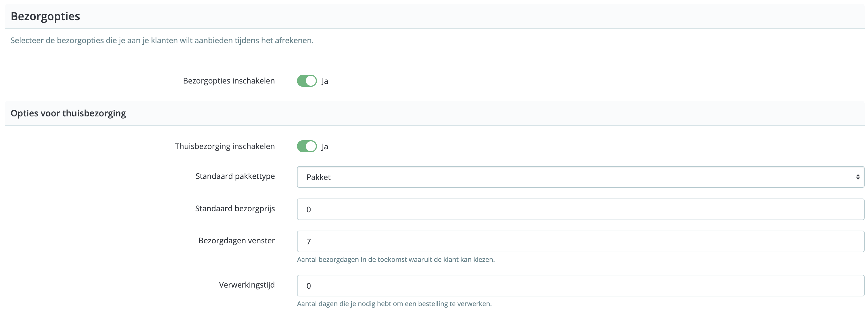This screenshot has width=868, height=313.
Task: Click the Ja label beside Thuisbezorging inschakelen
Action: click(325, 146)
